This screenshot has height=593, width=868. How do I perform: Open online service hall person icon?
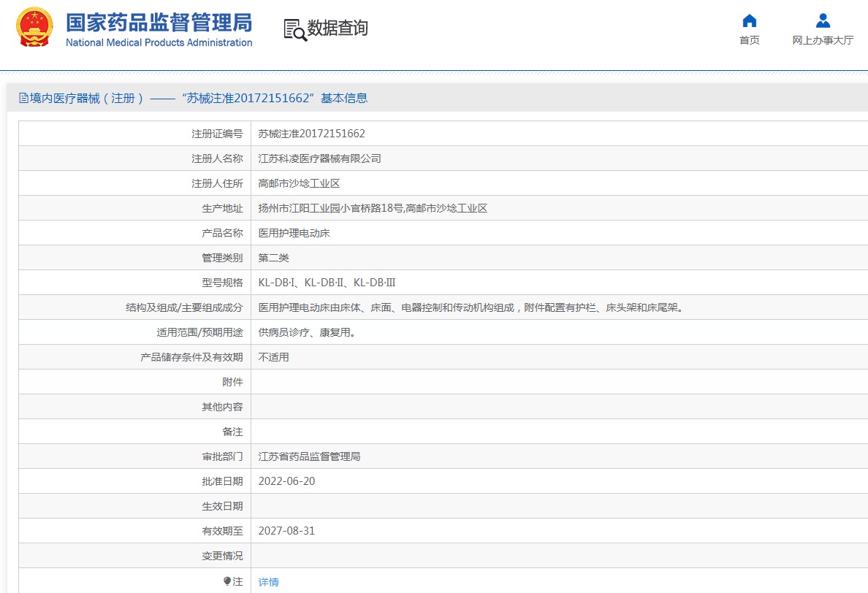[823, 20]
